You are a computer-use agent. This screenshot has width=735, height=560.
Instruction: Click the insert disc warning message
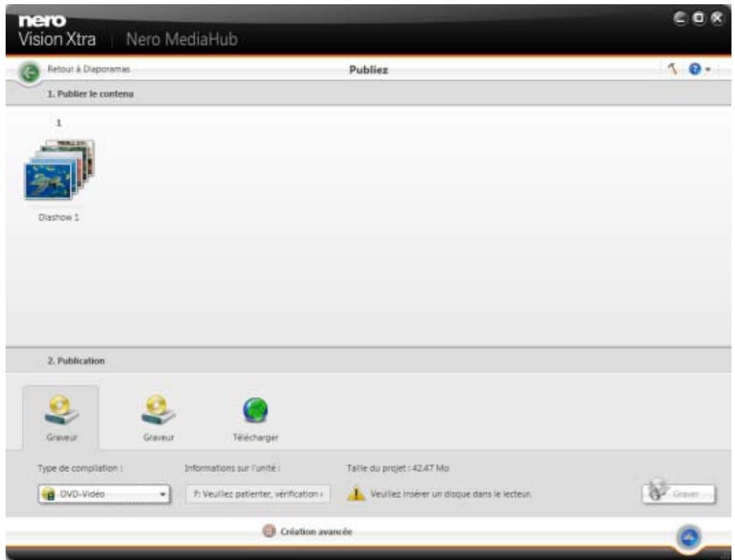(x=451, y=494)
